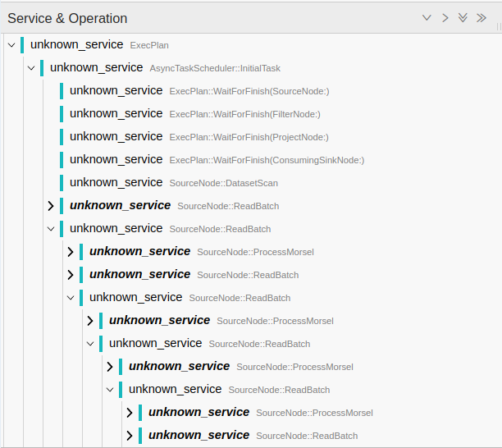Expand the collapsed ReadBatch directly beneath DatasetScan
Screen dimensions: 502x448
pos(51,206)
